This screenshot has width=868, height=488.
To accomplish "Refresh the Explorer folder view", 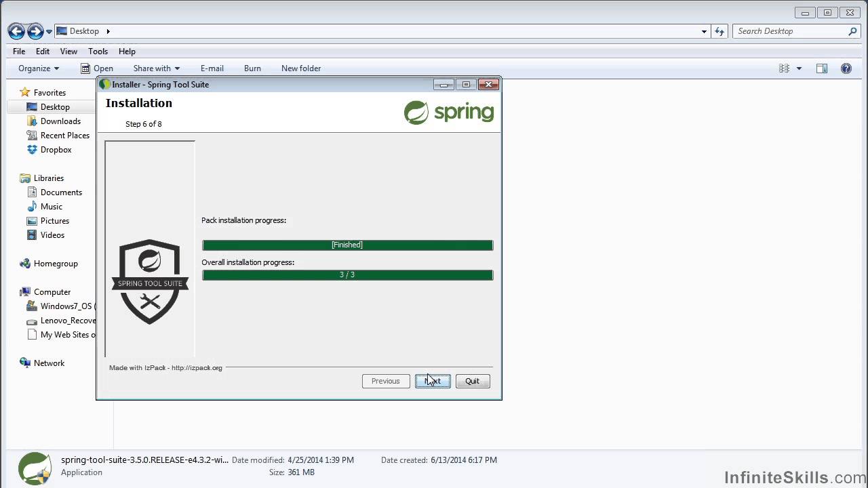I will click(719, 31).
